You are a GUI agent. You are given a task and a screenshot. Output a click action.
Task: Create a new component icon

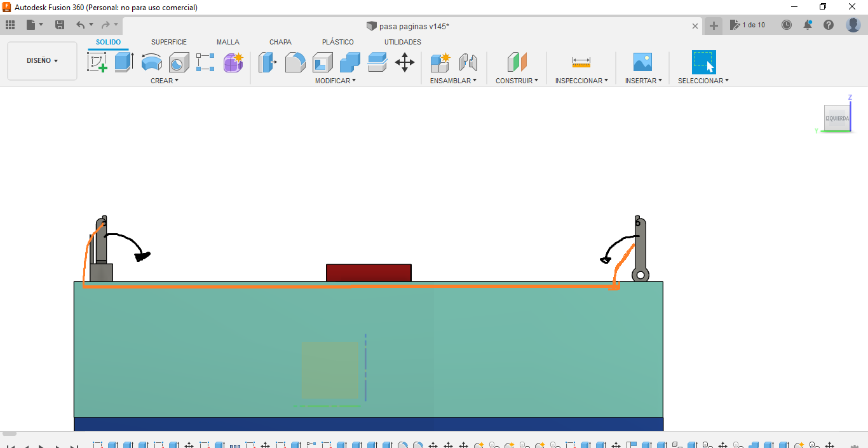[x=440, y=62]
